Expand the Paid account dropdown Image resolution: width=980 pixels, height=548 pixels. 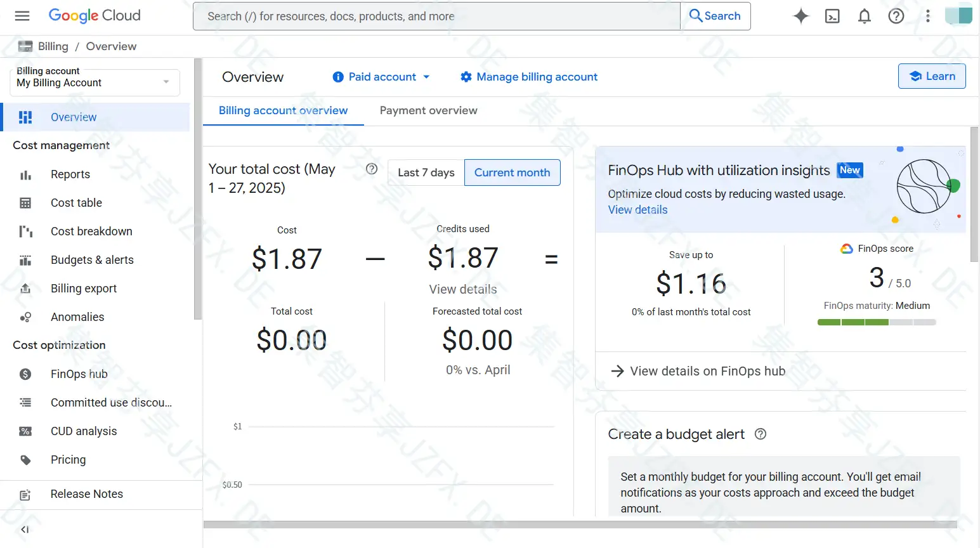pyautogui.click(x=382, y=77)
